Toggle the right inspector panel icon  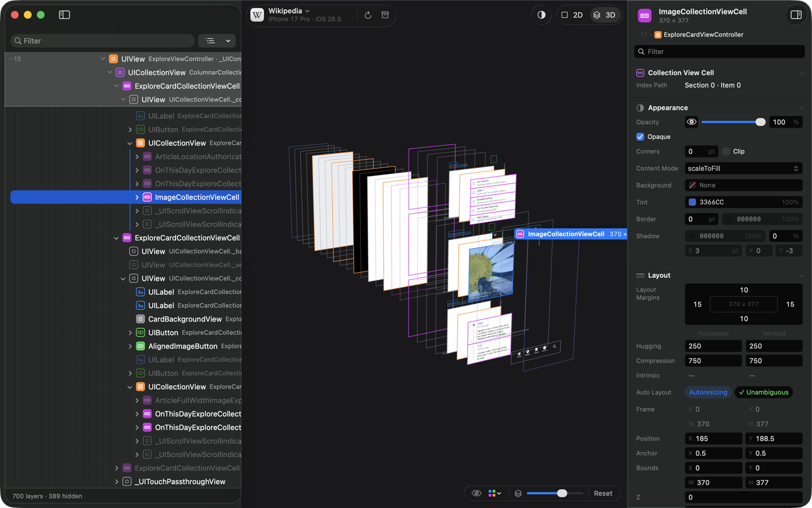click(x=796, y=15)
